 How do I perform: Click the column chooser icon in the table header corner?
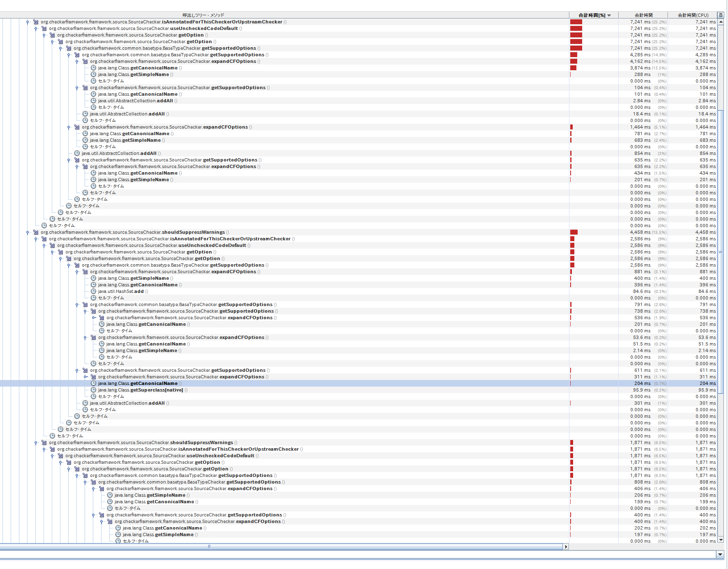click(x=720, y=15)
